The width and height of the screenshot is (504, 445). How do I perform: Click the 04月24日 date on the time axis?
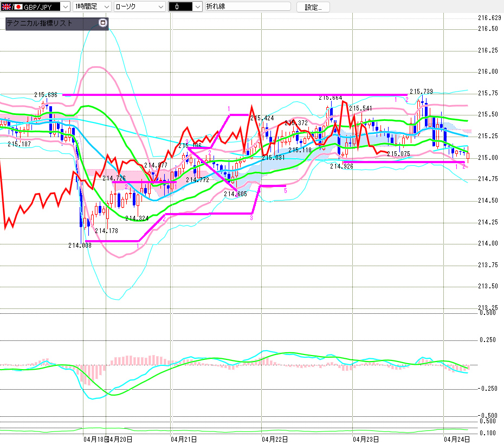pyautogui.click(x=456, y=438)
